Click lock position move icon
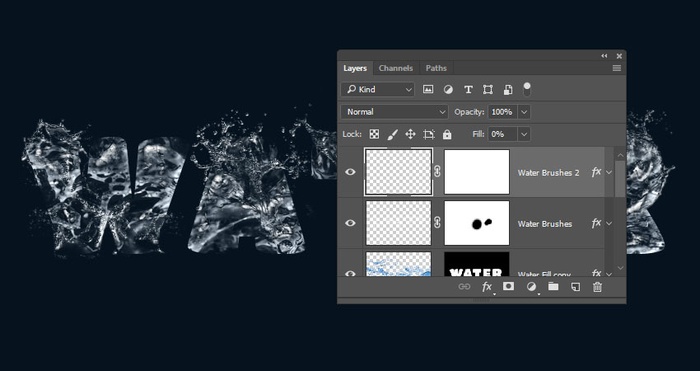Screen dimensions: 700x371 pos(410,134)
